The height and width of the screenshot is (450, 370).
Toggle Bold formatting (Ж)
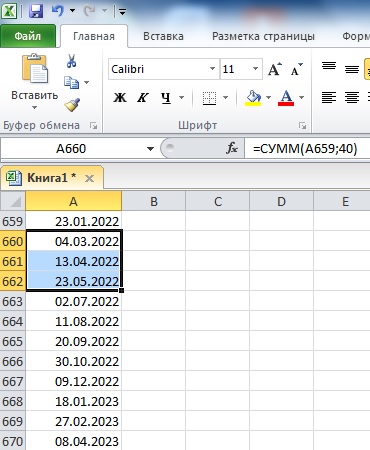(x=120, y=98)
